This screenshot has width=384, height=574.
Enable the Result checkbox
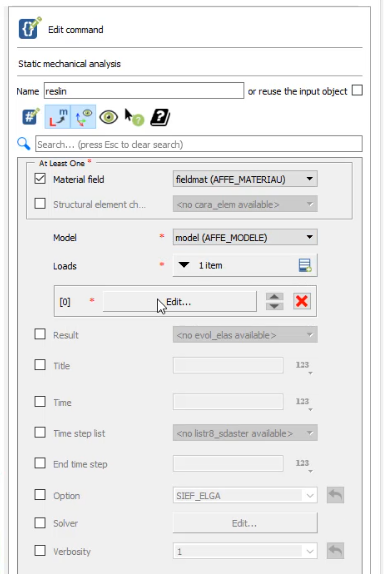(x=40, y=334)
